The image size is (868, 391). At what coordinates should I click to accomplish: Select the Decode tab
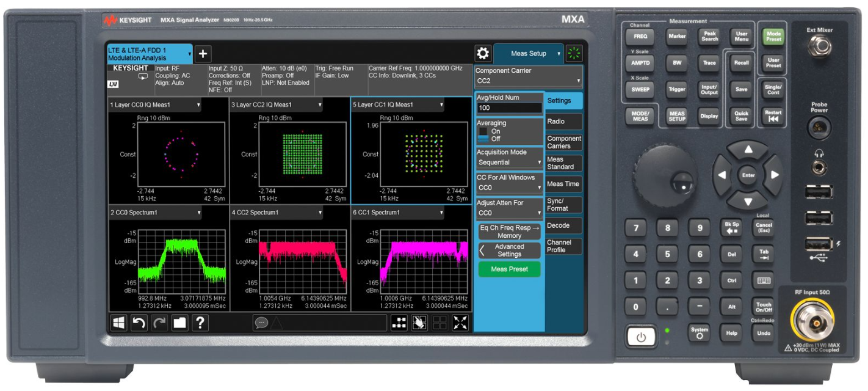tap(563, 225)
